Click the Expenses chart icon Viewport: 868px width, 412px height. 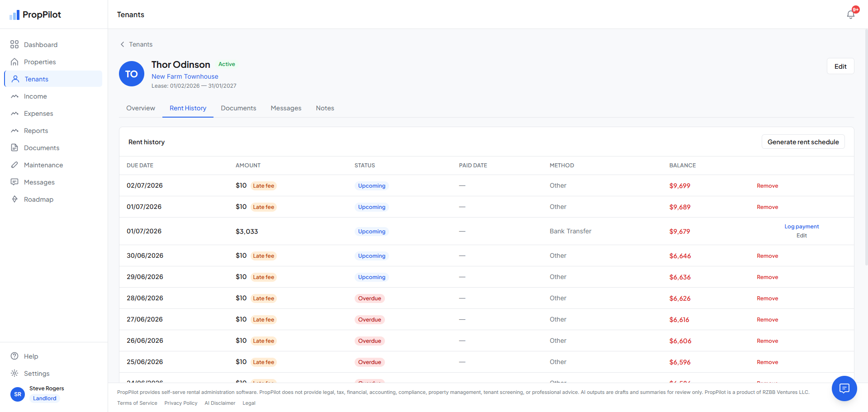point(14,113)
